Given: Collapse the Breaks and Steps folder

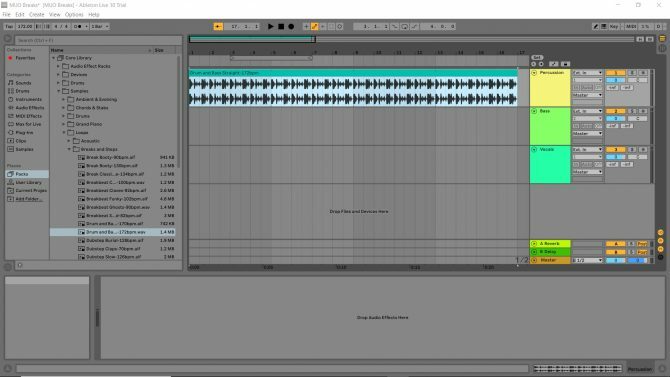Looking at the screenshot, I should click(x=69, y=149).
